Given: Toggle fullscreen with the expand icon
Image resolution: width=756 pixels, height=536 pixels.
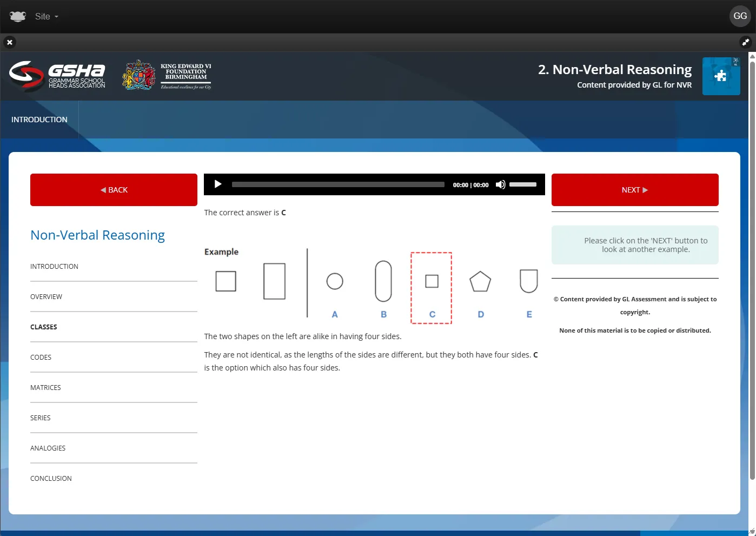Looking at the screenshot, I should click(745, 42).
